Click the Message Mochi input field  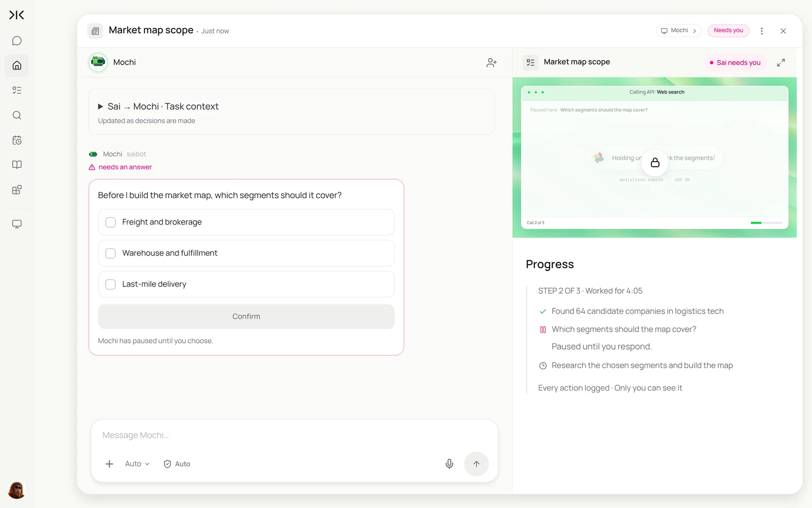tap(294, 435)
